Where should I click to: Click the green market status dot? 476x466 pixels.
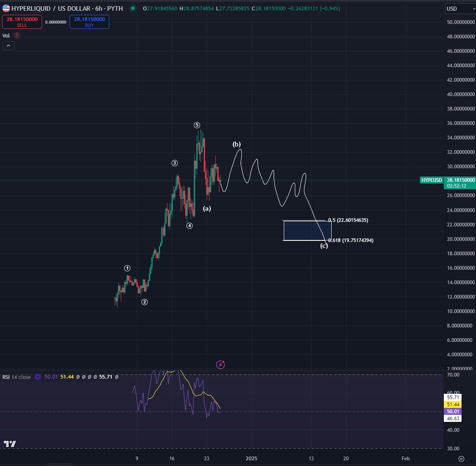pyautogui.click(x=133, y=8)
